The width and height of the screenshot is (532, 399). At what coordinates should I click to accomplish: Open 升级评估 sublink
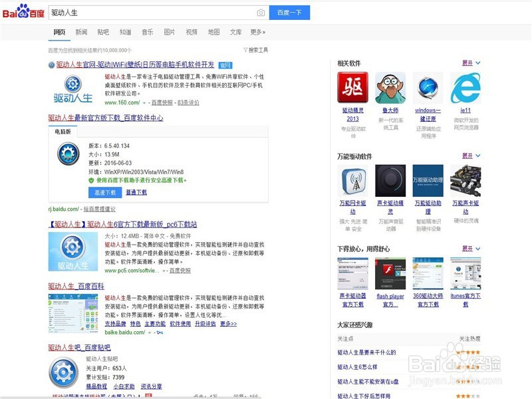(x=205, y=324)
